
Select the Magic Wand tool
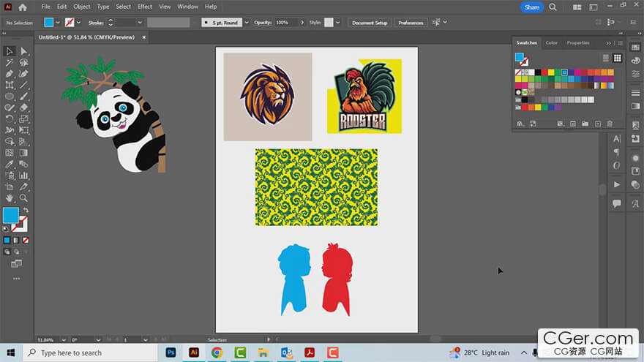(10, 63)
